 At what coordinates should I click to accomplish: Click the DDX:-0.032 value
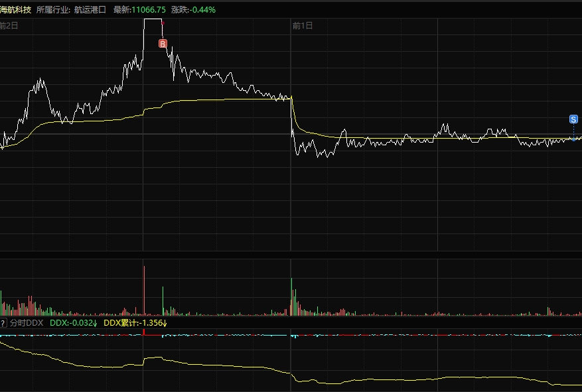pos(73,322)
